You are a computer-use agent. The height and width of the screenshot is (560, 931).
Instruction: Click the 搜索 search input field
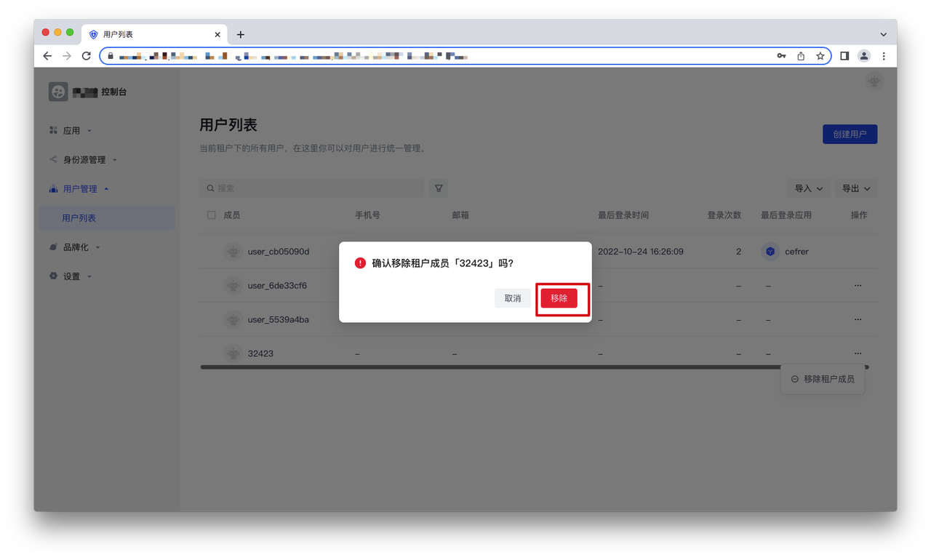pos(313,188)
